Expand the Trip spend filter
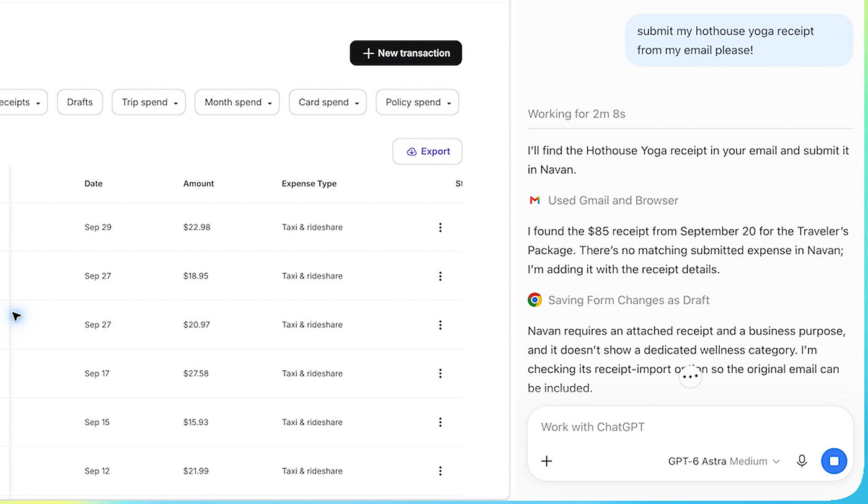868x504 pixels. (149, 102)
